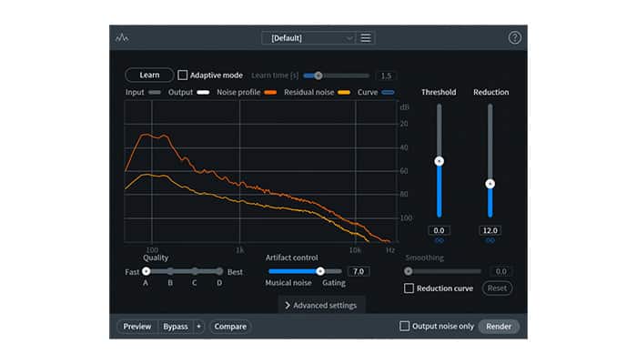
Task: Toggle the Residual noise legend swatch
Action: (x=344, y=93)
